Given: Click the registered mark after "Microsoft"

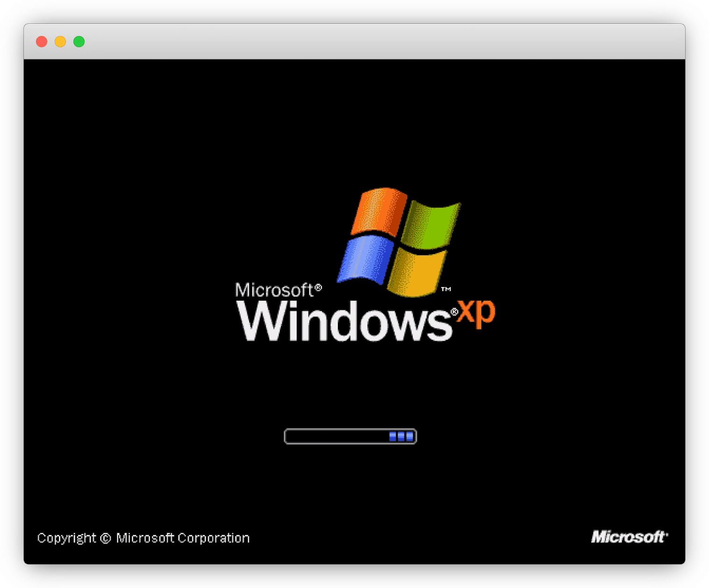Looking at the screenshot, I should click(x=318, y=287).
